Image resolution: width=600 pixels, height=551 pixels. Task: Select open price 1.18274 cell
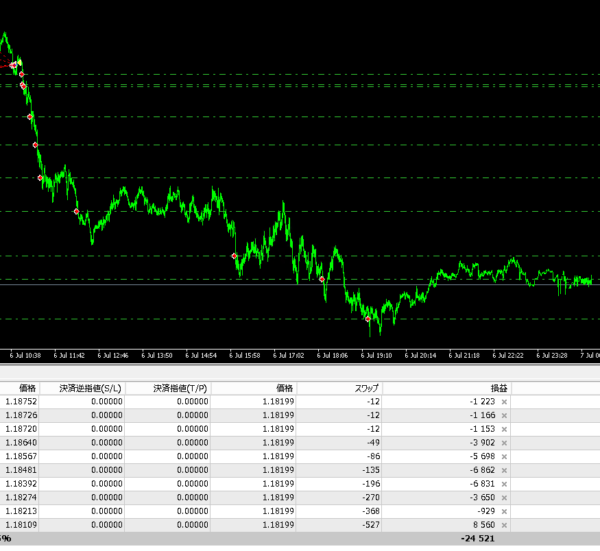[x=19, y=497]
